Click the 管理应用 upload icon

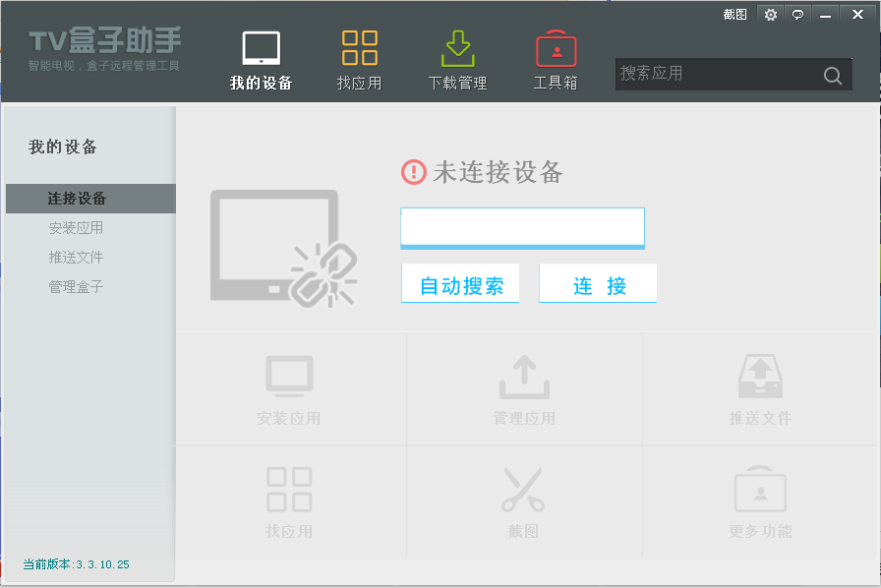point(524,377)
